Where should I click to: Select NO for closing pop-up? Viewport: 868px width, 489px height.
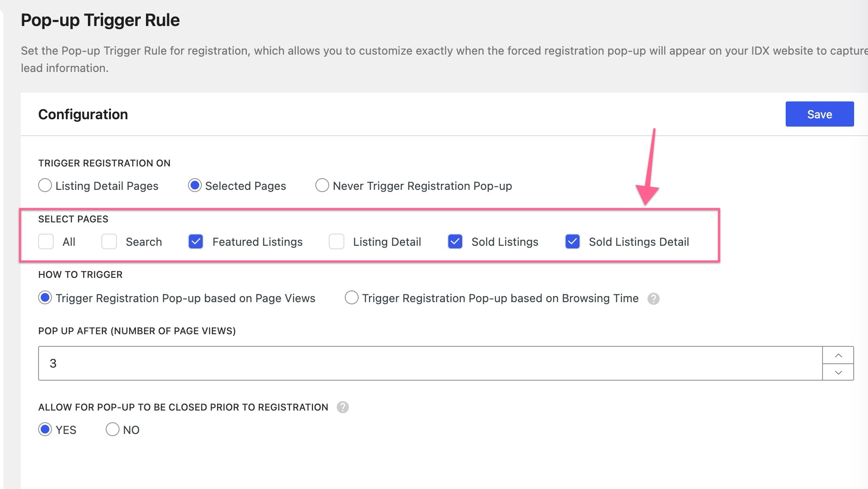pos(113,430)
